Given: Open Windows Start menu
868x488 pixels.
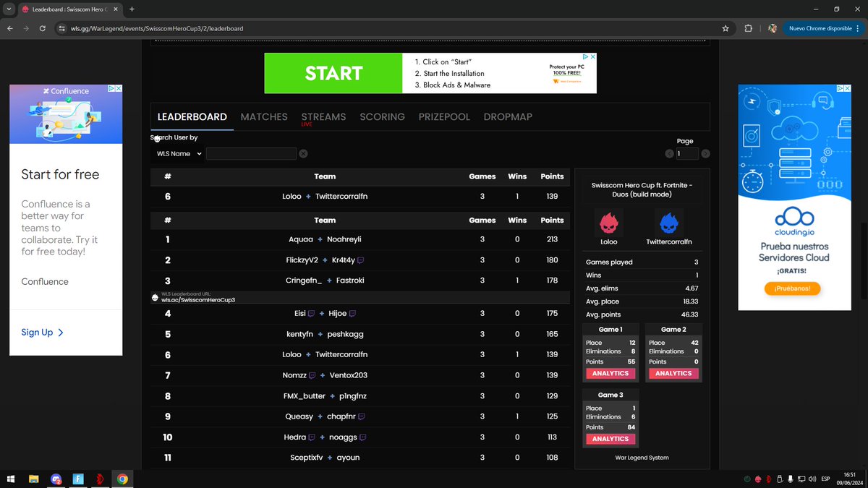Looking at the screenshot, I should click(11, 479).
